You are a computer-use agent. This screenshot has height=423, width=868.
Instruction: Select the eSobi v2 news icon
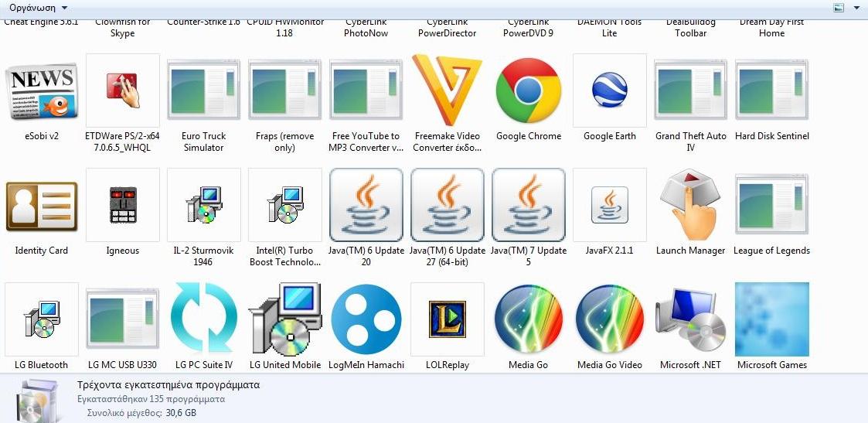point(42,90)
